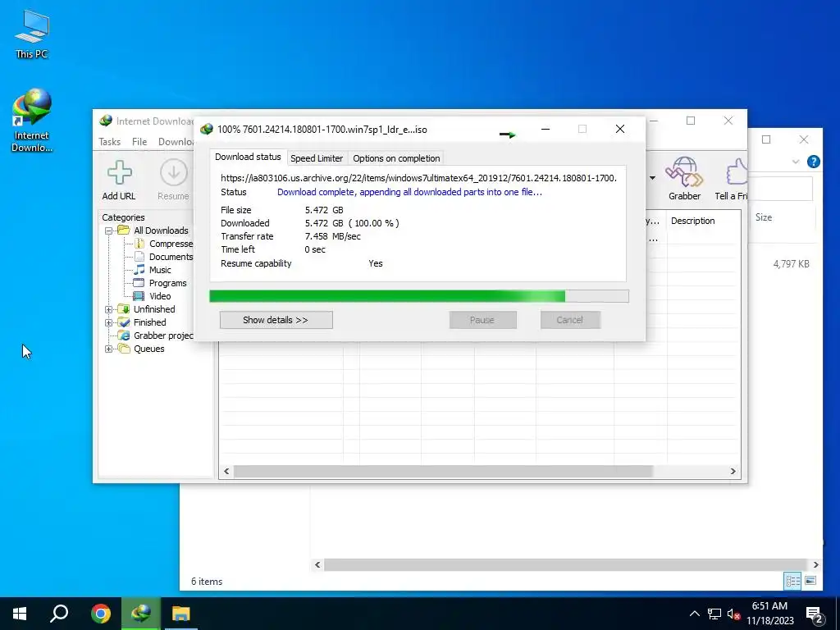Open the File menu in IDM
The image size is (840, 630).
(x=139, y=141)
